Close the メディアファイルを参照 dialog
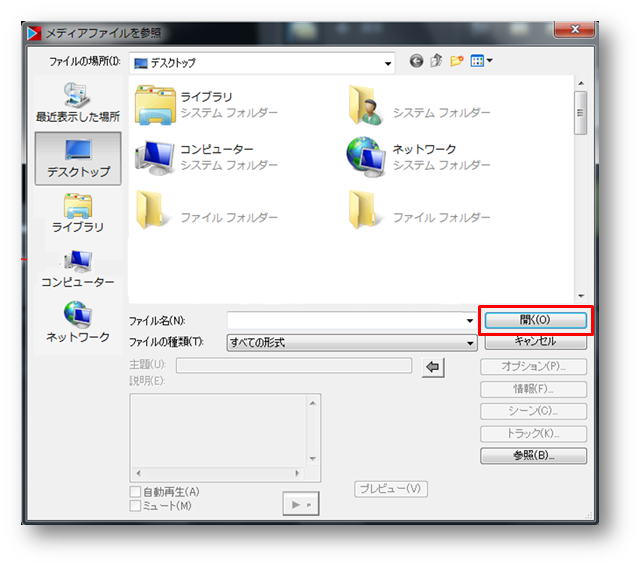This screenshot has width=641, height=567. pos(574,29)
